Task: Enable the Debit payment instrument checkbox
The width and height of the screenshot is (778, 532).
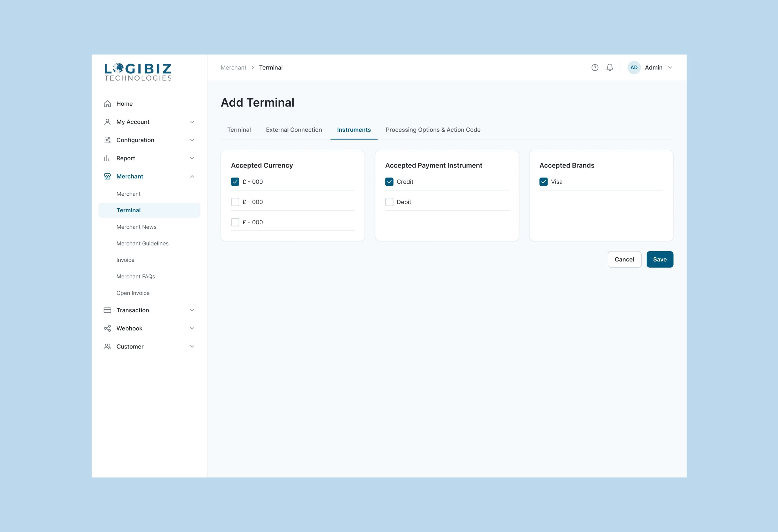Action: click(x=389, y=202)
